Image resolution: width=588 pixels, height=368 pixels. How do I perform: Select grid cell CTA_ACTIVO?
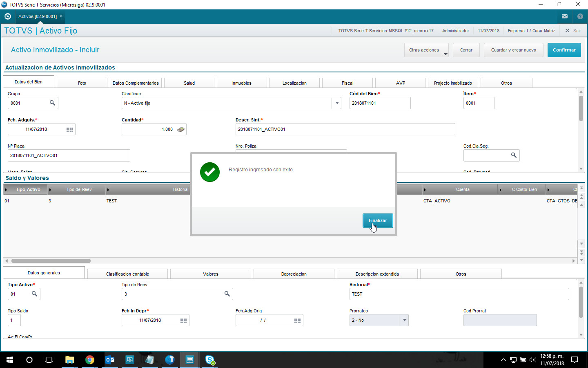437,201
